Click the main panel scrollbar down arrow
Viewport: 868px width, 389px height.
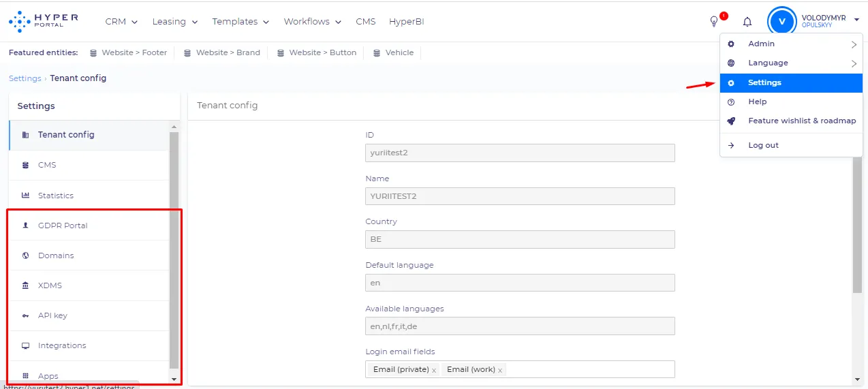pyautogui.click(x=857, y=379)
